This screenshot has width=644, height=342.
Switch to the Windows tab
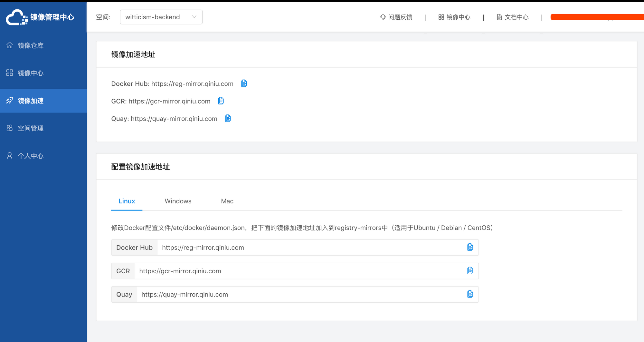point(178,201)
